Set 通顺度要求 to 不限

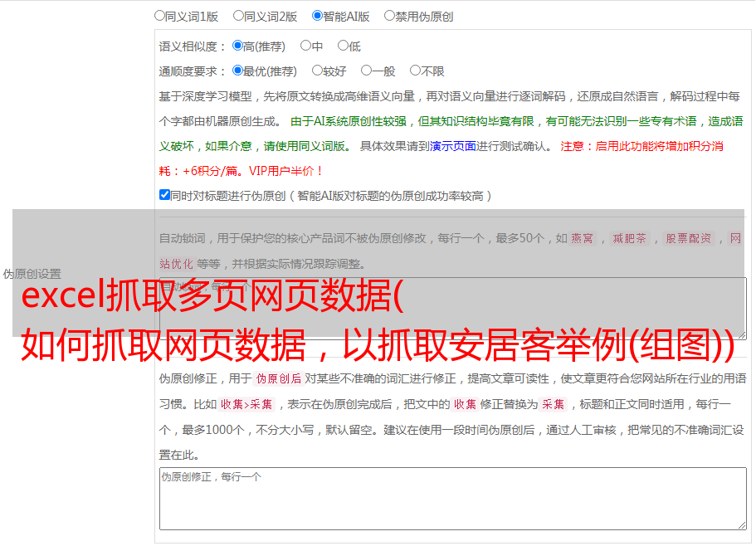415,71
